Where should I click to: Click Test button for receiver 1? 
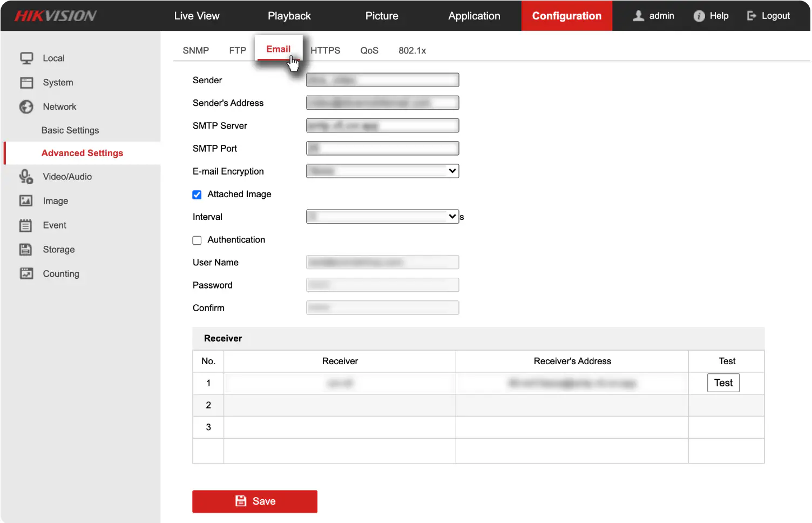(x=723, y=383)
